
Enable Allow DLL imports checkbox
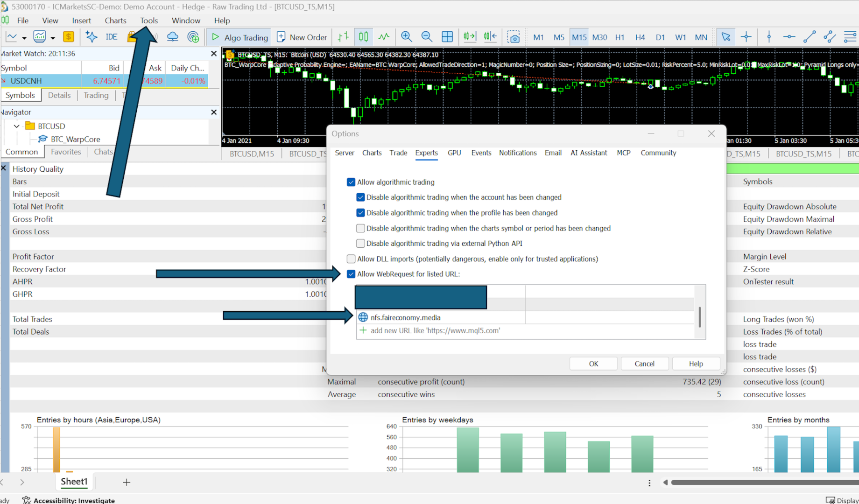(351, 259)
